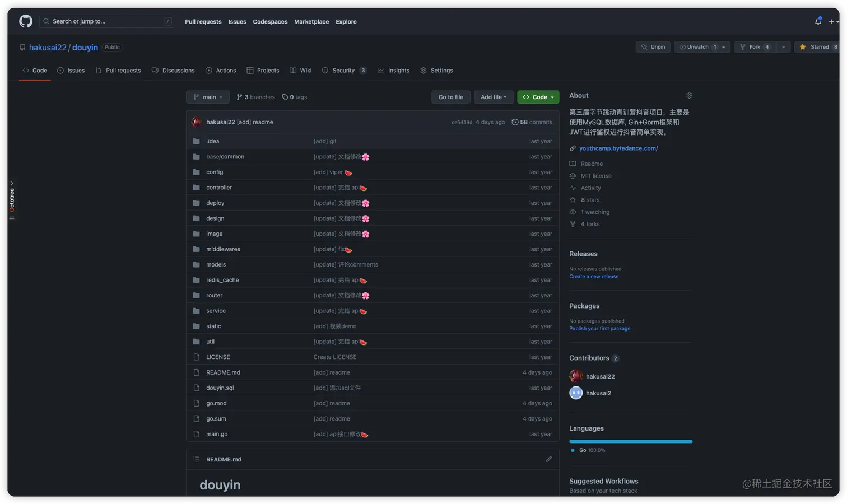Open the base/common folder

click(225, 157)
